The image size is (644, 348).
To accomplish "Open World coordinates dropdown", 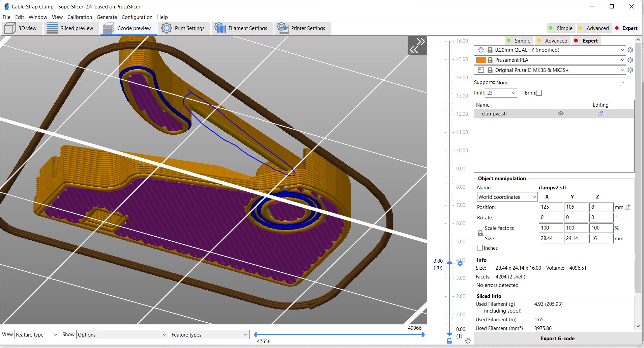I will tap(507, 197).
